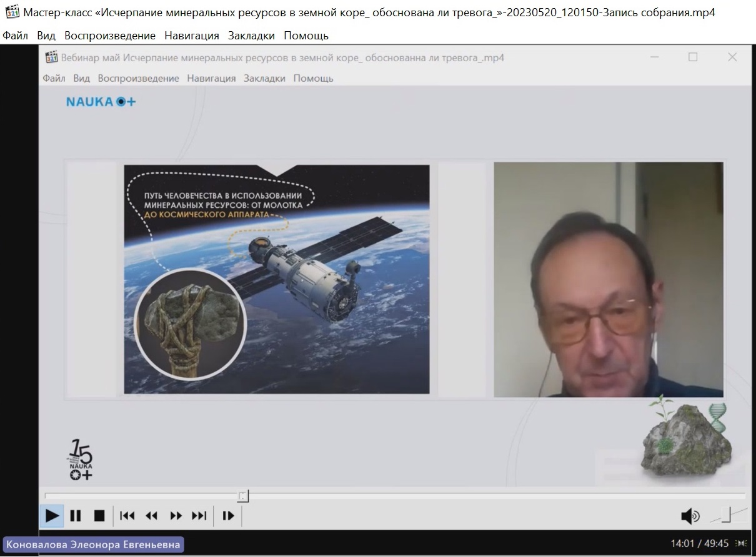The image size is (756, 557).
Task: Skip to the next file
Action: [x=199, y=516]
